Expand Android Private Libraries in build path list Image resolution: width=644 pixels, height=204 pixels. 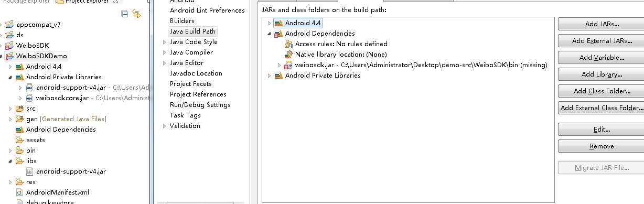coord(270,76)
